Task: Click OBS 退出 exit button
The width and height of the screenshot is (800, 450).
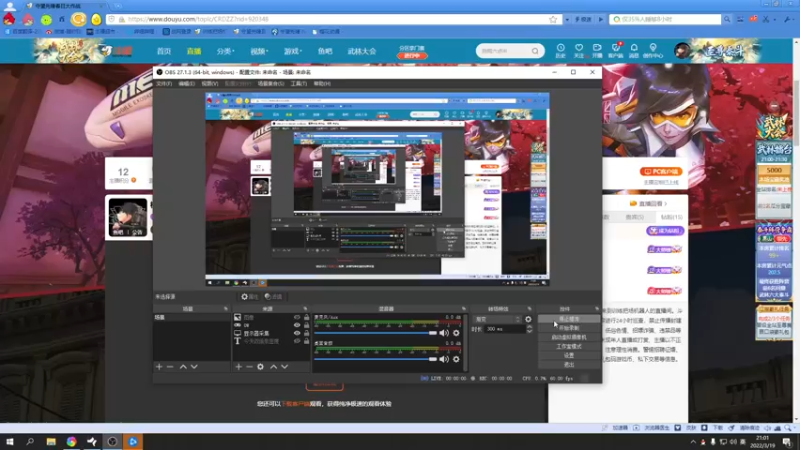Action: tap(569, 365)
